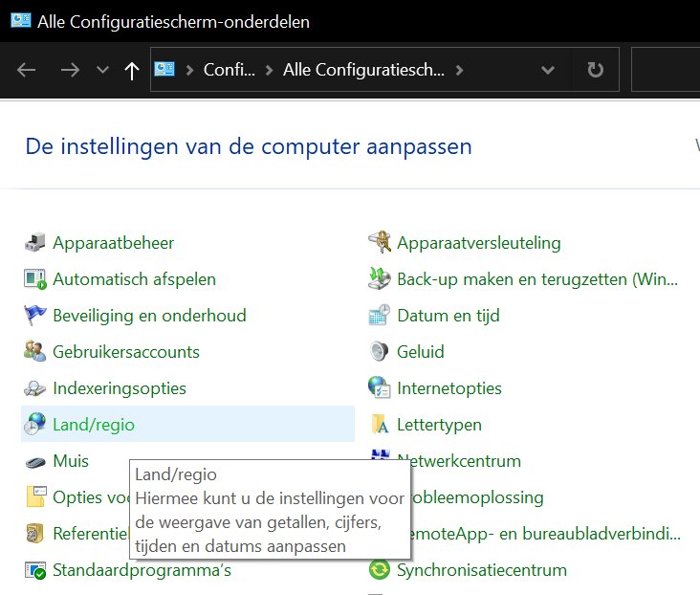The width and height of the screenshot is (700, 595).
Task: Expand the address bar history dropdown
Action: pos(548,70)
